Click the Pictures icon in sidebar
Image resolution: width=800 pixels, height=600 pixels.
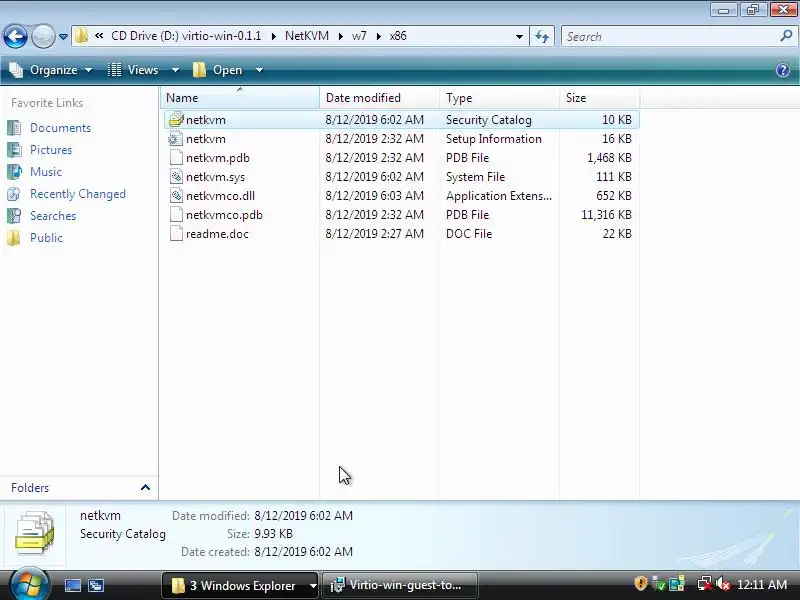click(x=14, y=150)
